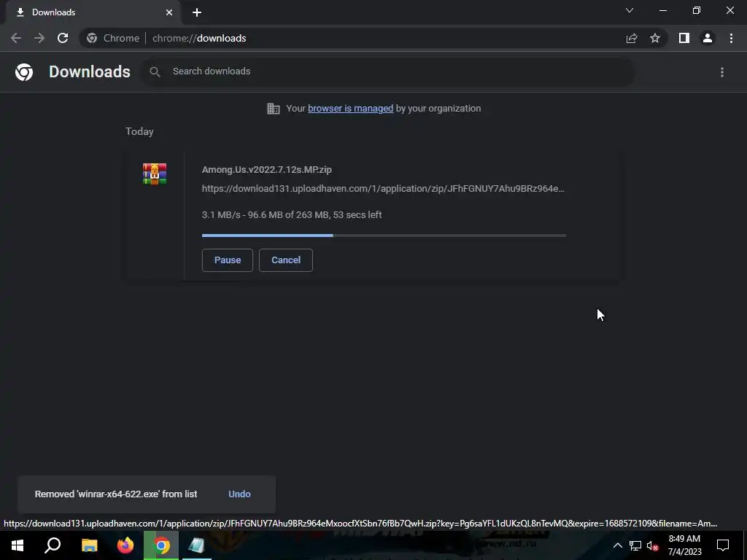Screen dimensions: 747x560
Task: Show hidden system tray icons
Action: (x=617, y=545)
